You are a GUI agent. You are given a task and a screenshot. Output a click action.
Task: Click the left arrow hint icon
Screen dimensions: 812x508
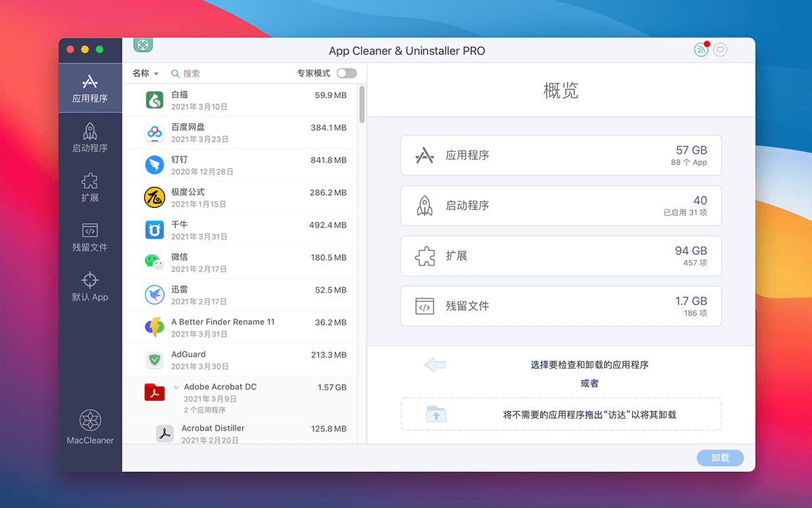435,365
